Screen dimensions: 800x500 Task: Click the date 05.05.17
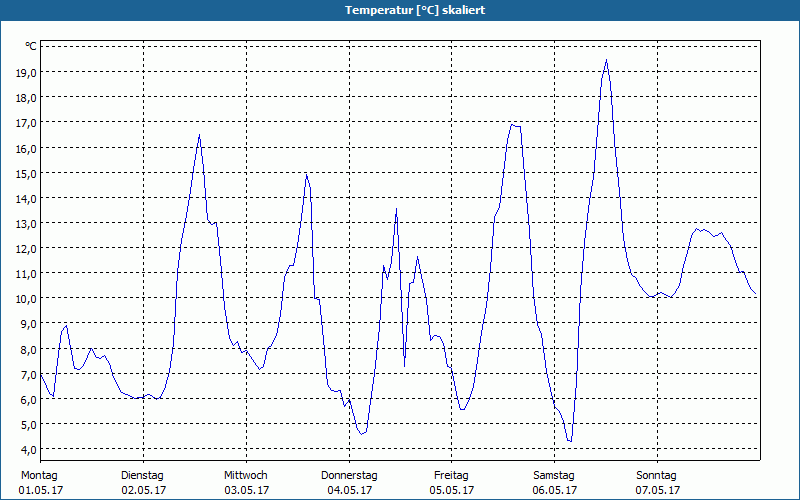[x=452, y=490]
